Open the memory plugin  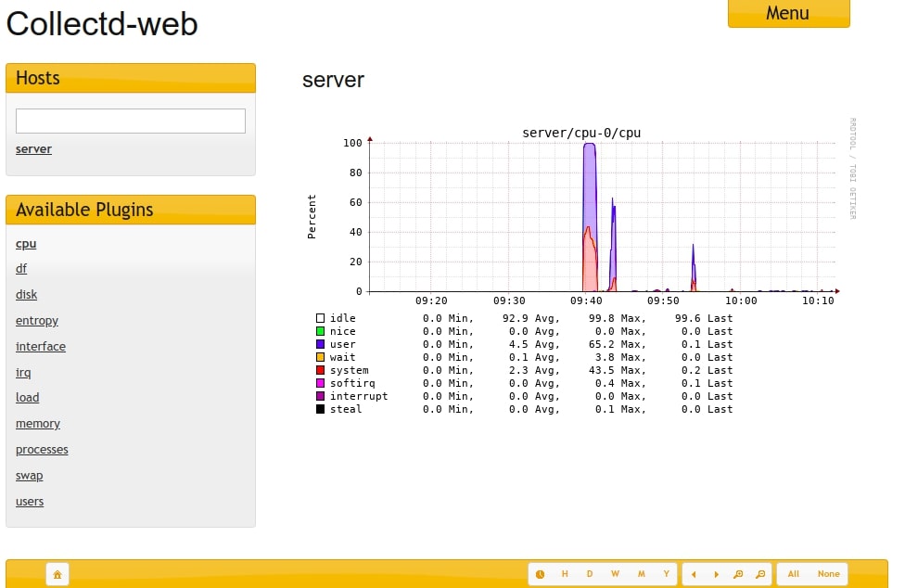[x=37, y=424]
